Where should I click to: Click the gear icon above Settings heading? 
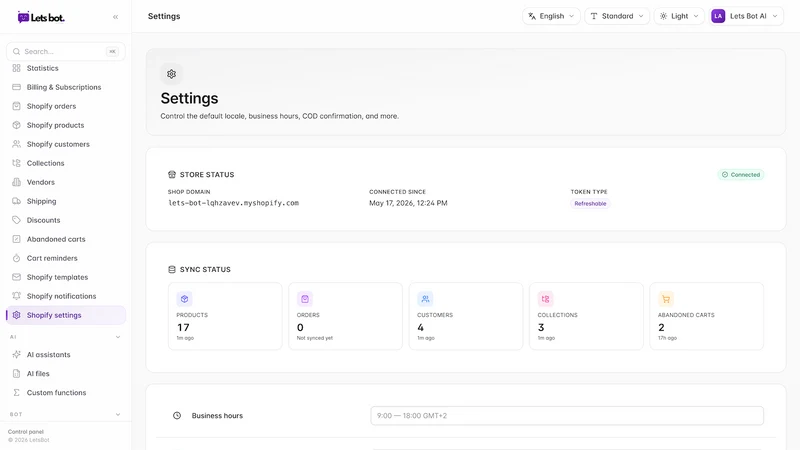(171, 74)
